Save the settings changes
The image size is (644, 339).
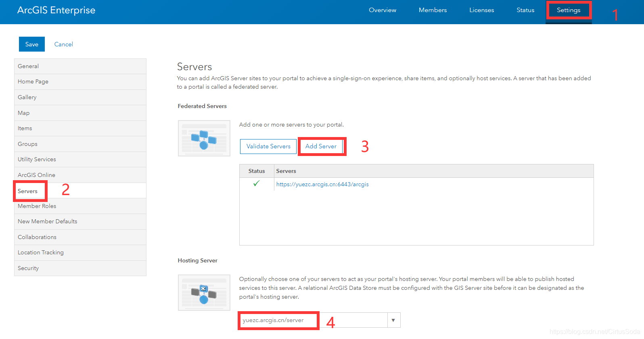click(x=32, y=44)
